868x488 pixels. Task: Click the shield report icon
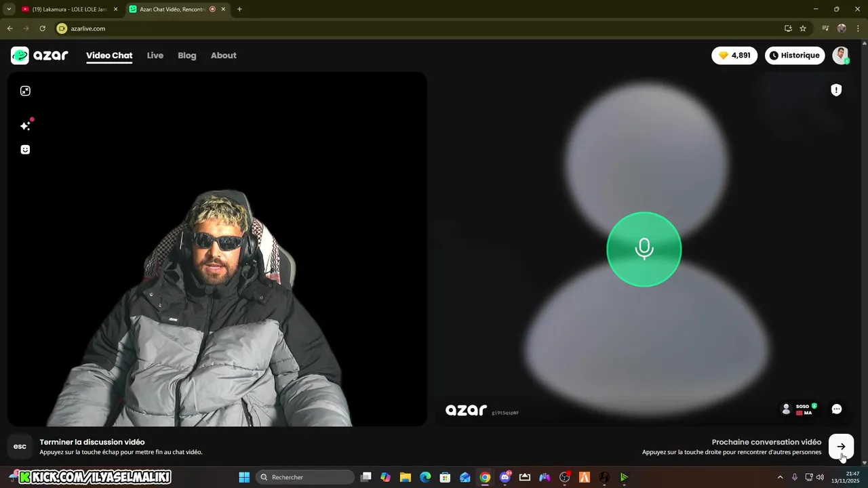(x=836, y=90)
